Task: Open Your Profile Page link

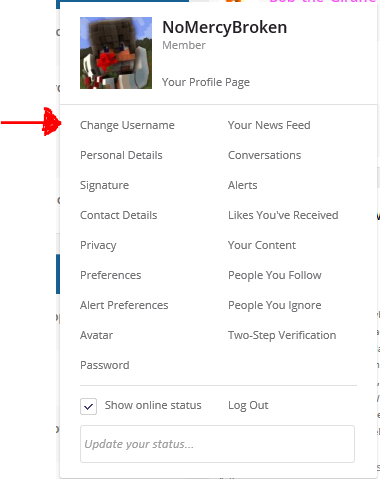Action: click(206, 82)
